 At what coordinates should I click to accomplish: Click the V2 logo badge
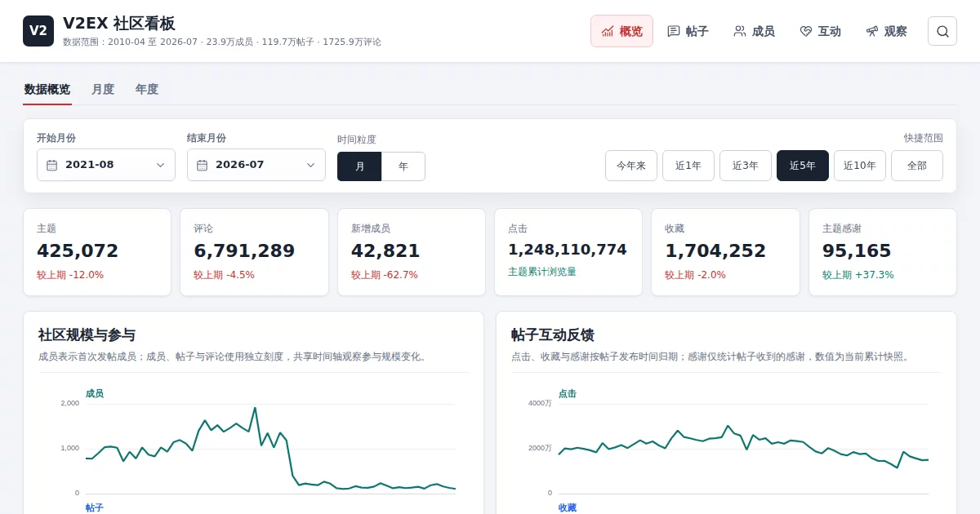click(x=38, y=31)
